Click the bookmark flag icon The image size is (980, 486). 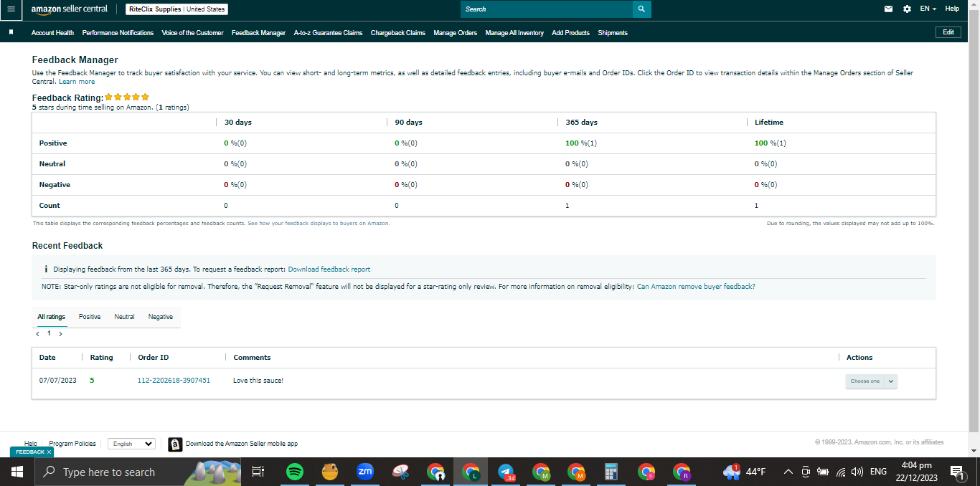11,32
